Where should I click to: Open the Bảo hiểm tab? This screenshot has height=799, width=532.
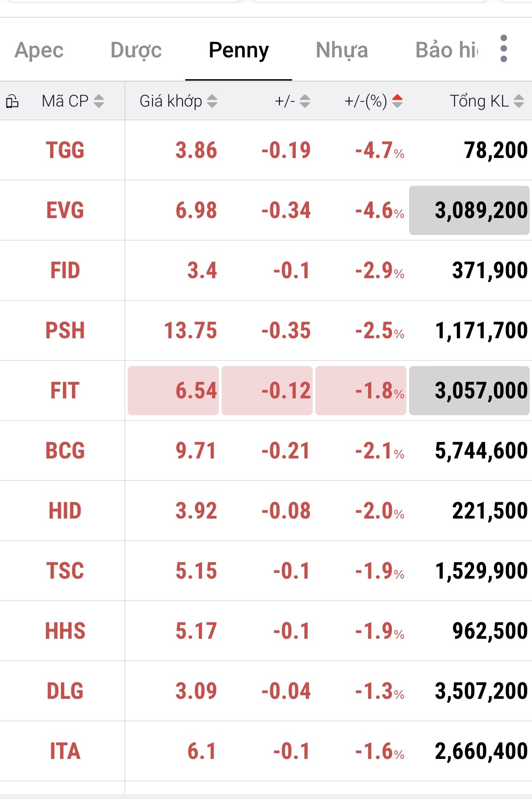click(x=446, y=50)
